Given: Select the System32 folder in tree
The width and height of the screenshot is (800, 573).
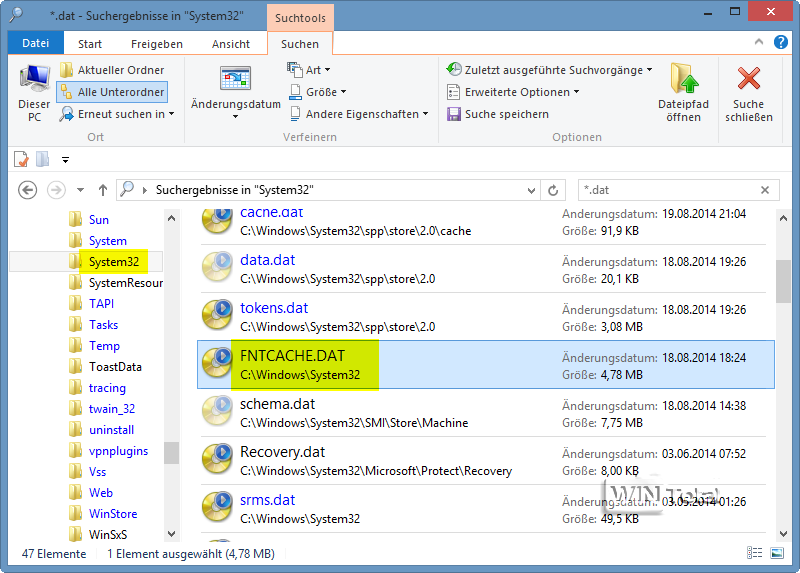Looking at the screenshot, I should 114,262.
